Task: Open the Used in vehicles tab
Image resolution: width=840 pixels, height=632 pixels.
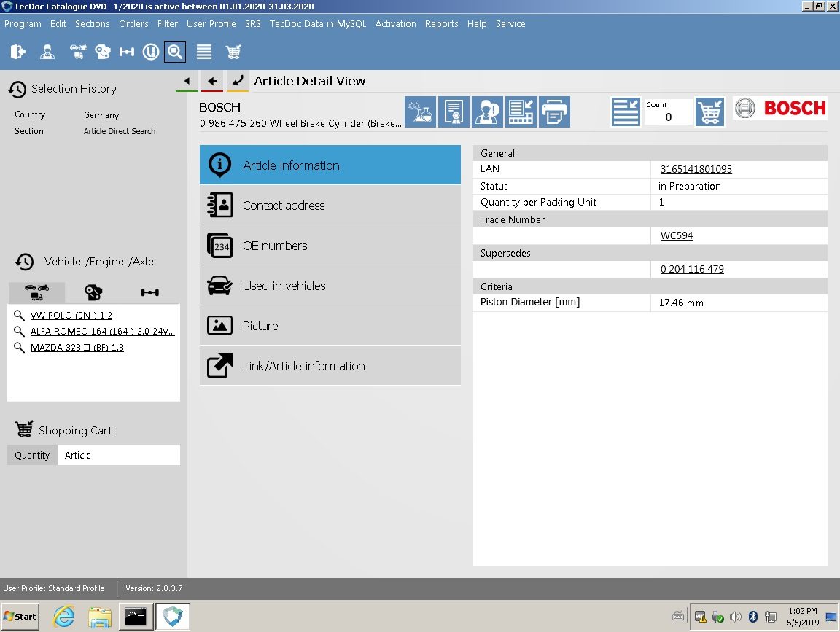Action: (x=330, y=286)
